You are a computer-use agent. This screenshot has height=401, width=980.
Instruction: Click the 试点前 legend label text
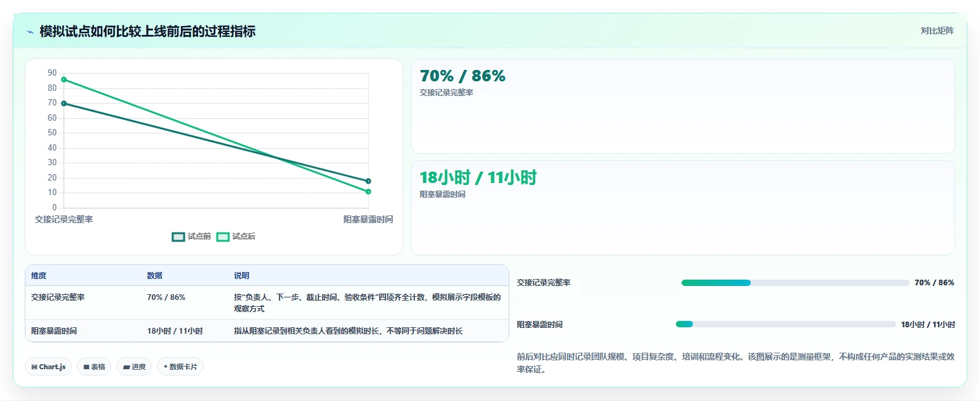coord(199,236)
